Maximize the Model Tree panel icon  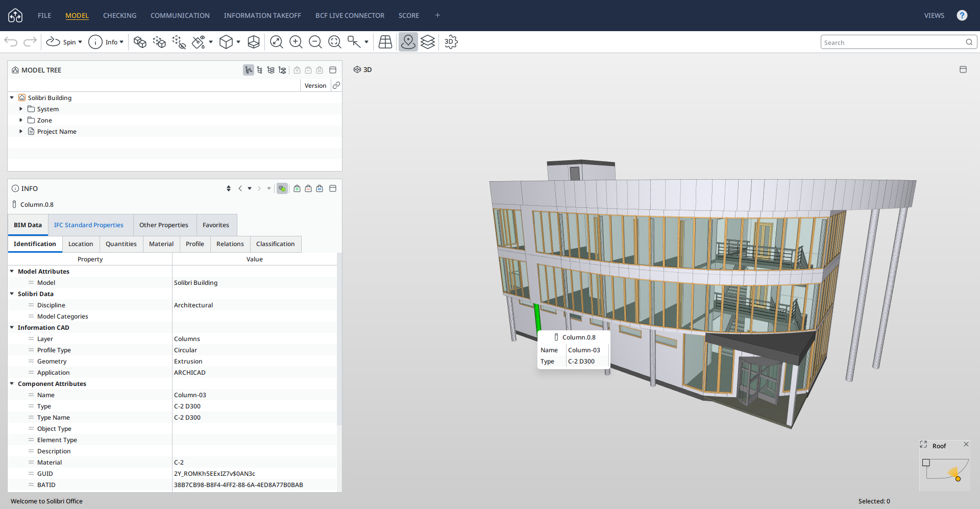[x=333, y=70]
